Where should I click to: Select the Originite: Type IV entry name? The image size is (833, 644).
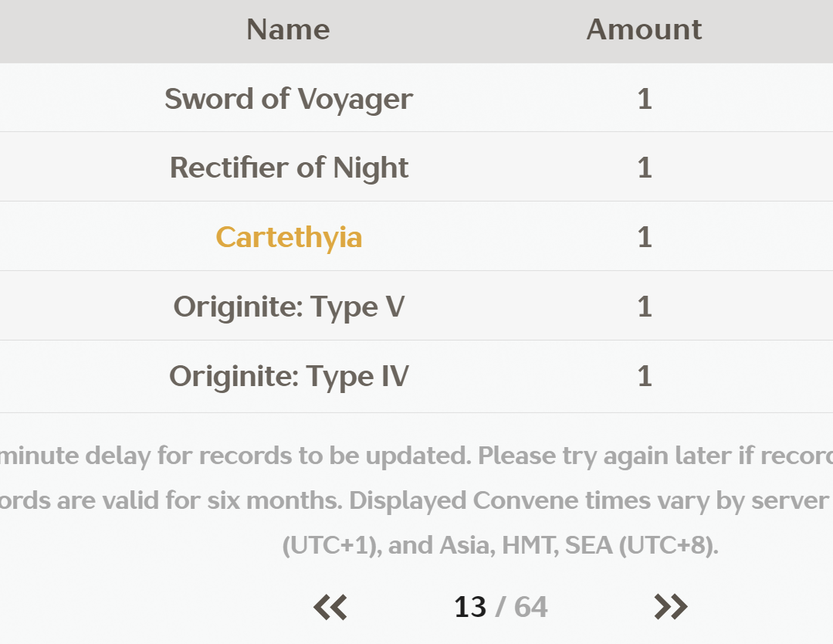pos(289,377)
